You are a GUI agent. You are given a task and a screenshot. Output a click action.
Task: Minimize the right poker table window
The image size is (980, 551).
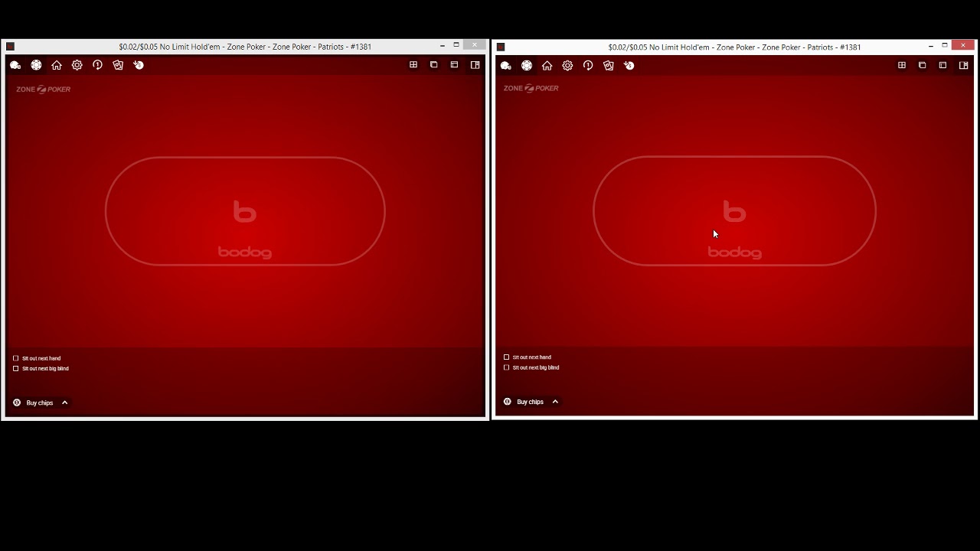(x=931, y=47)
